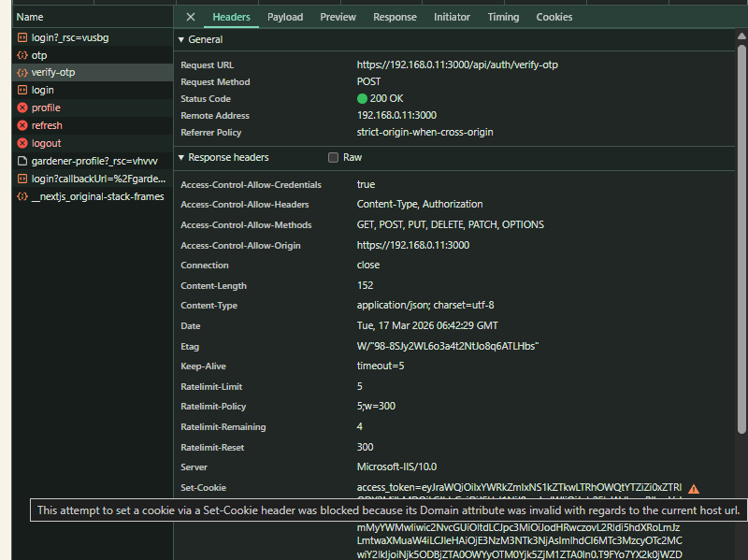Click the Access-Control-Allow-Credentials header name
748x560 pixels.
251,184
